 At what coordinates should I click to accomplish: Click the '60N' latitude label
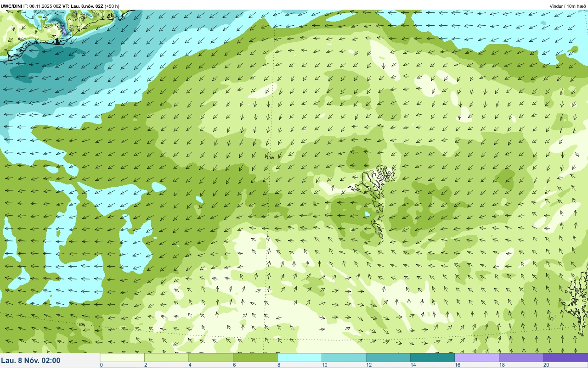82,324
